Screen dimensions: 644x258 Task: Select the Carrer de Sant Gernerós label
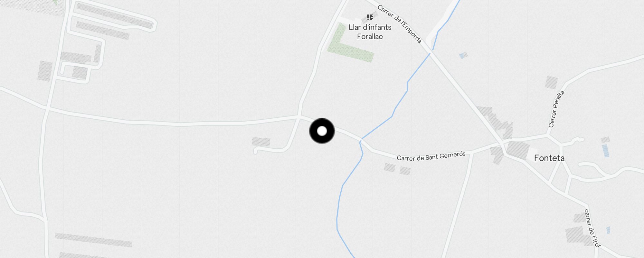(431, 156)
